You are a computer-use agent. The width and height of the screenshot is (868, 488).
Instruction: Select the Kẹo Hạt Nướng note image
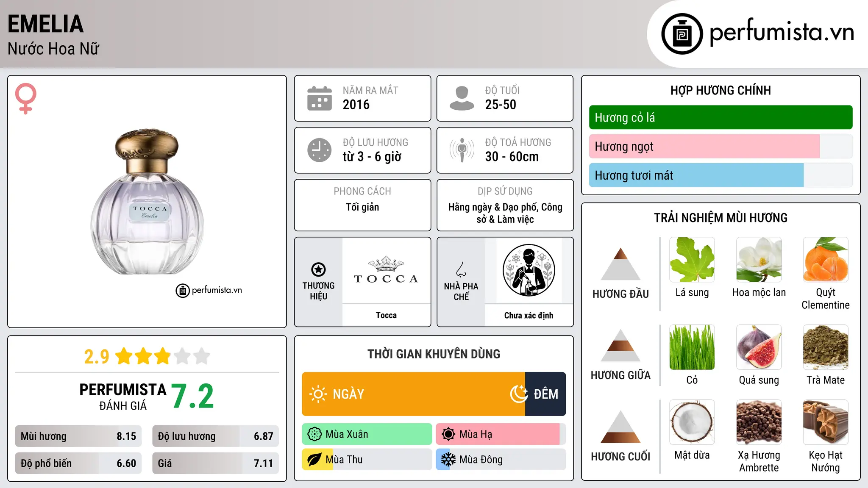pos(826,422)
